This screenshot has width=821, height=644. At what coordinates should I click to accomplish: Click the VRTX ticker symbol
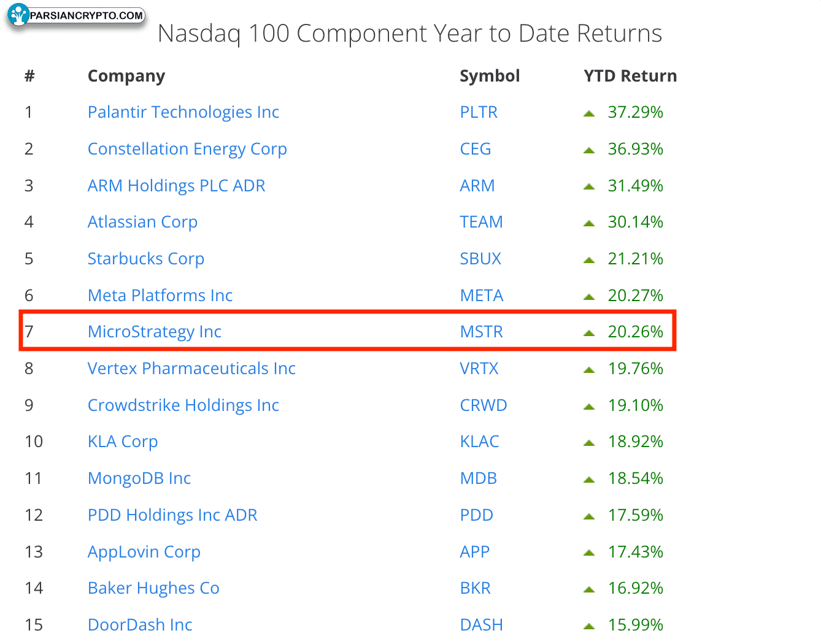coord(479,369)
